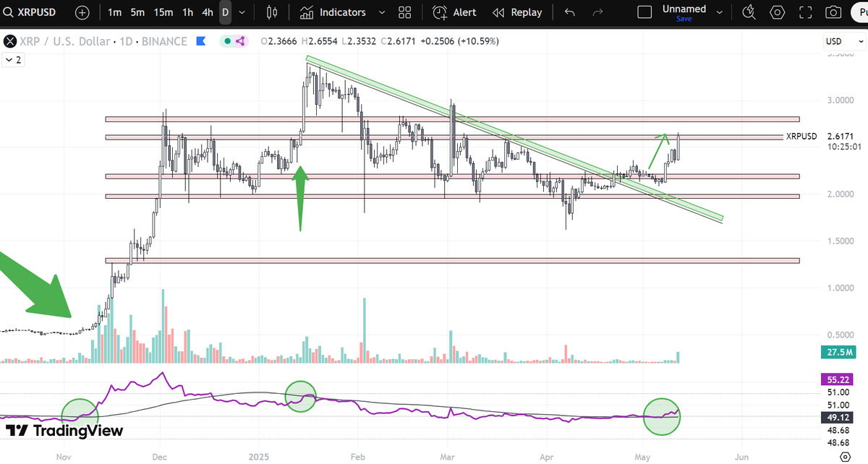
Task: Open time axis settings gear icon
Action: [x=846, y=457]
